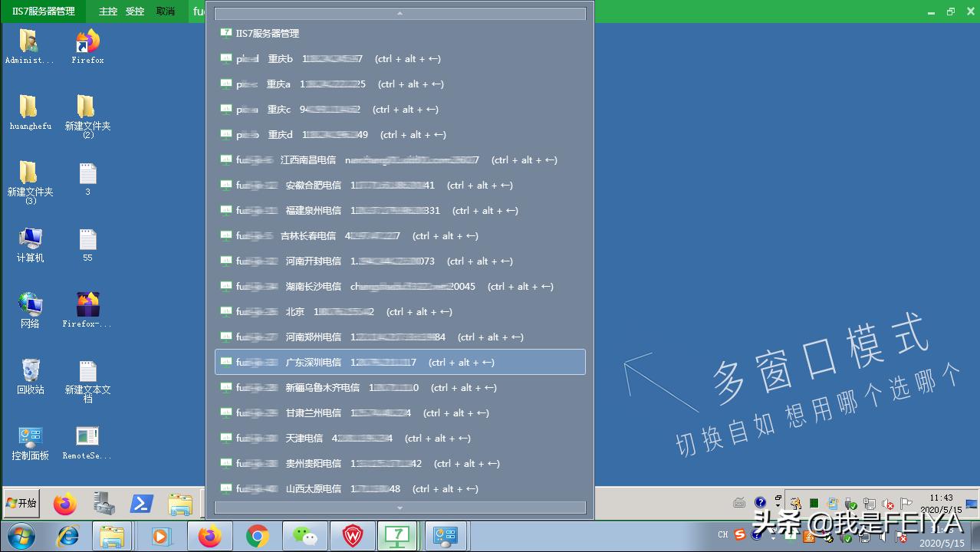The image size is (980, 552).
Task: Open WeChat from the taskbar
Action: pyautogui.click(x=305, y=536)
